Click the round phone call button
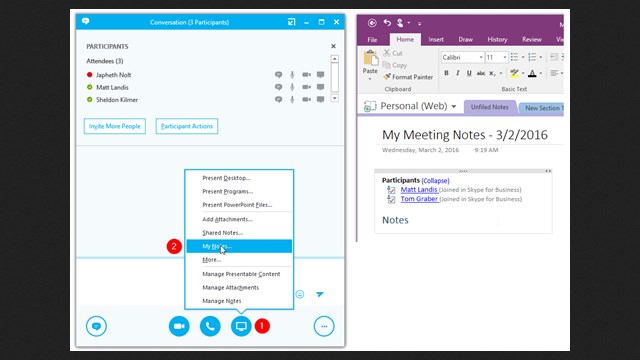This screenshot has height=360, width=640. 210,326
